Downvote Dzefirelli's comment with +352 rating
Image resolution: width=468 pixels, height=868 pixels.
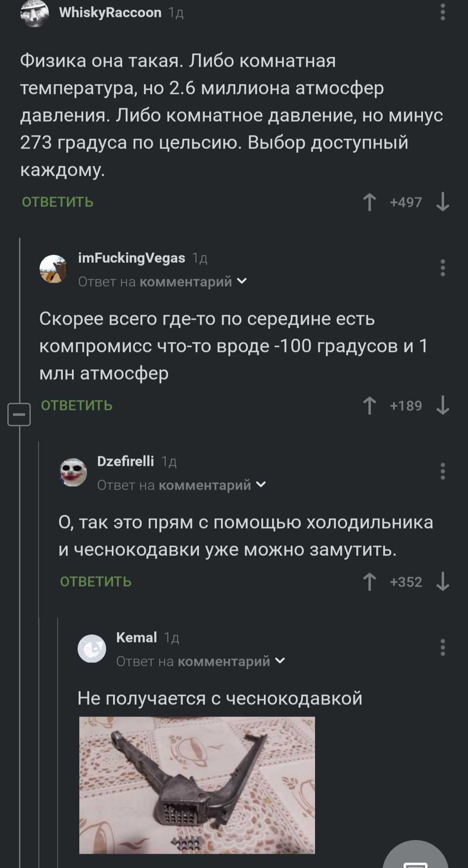point(442,582)
